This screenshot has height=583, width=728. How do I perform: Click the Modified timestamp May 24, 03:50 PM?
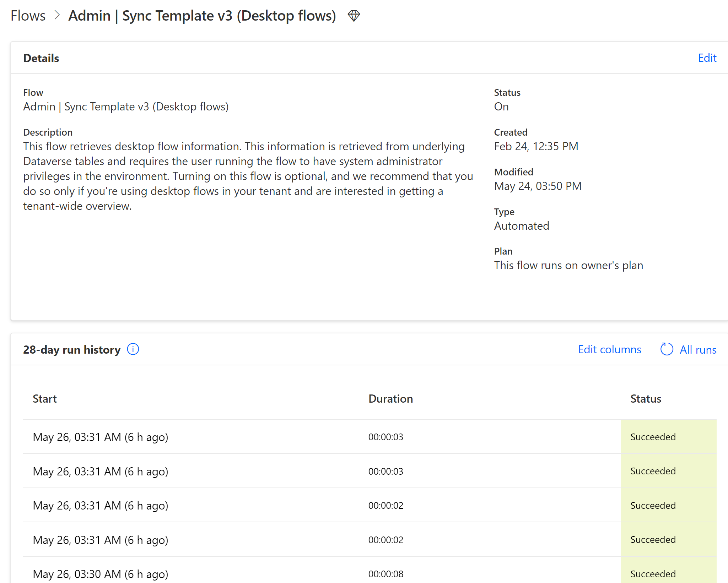click(538, 186)
